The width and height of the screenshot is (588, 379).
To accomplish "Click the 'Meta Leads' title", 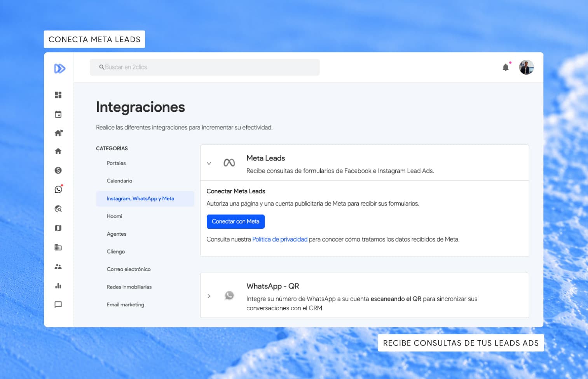I will pyautogui.click(x=265, y=158).
